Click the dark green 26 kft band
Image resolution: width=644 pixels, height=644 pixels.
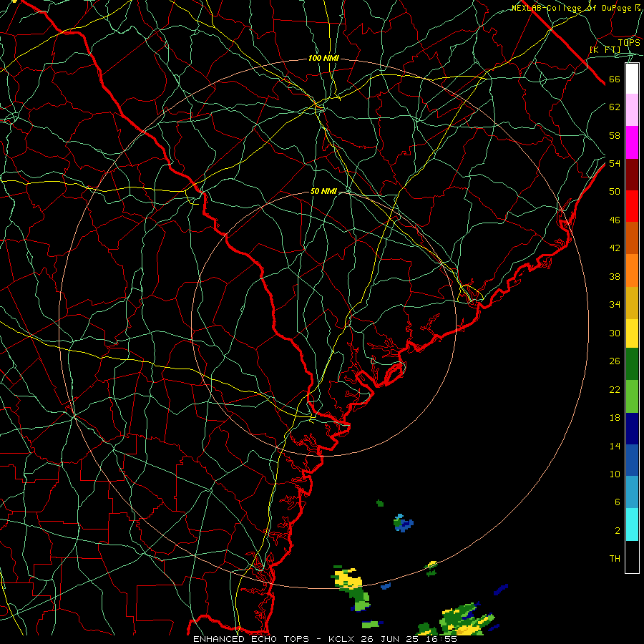(632, 364)
